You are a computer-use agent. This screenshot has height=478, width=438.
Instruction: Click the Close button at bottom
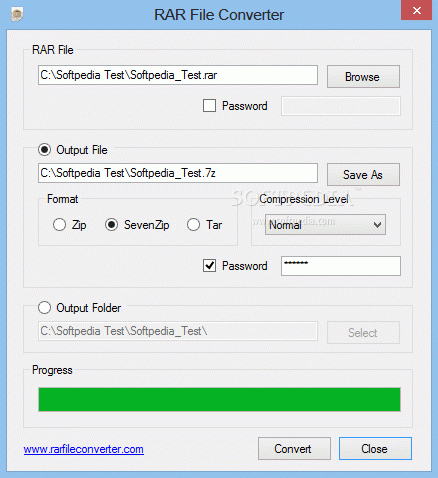(375, 449)
